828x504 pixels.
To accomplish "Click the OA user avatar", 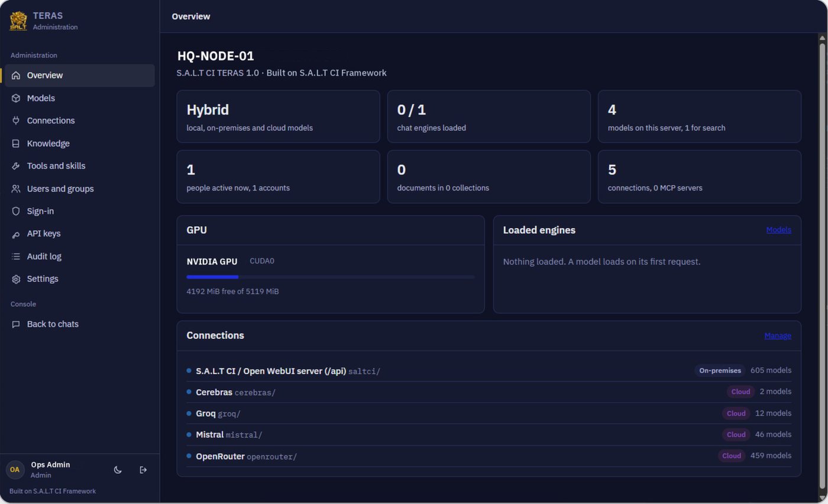I will click(x=15, y=470).
